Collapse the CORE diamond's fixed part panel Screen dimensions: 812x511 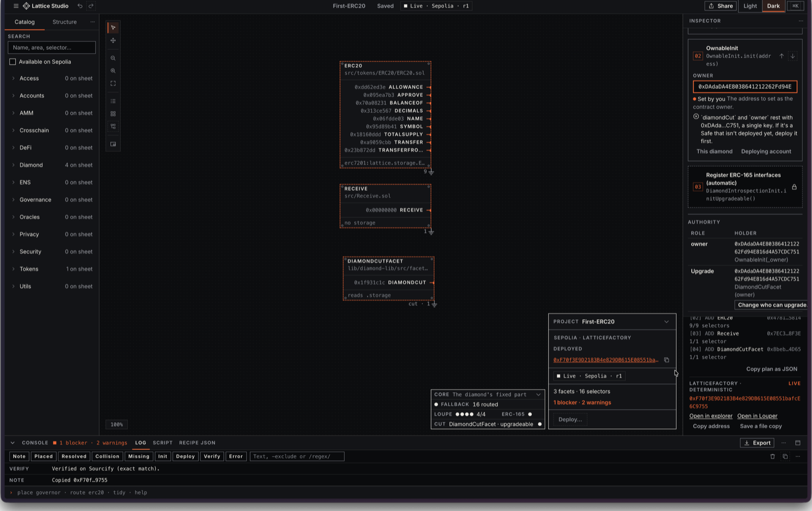538,395
